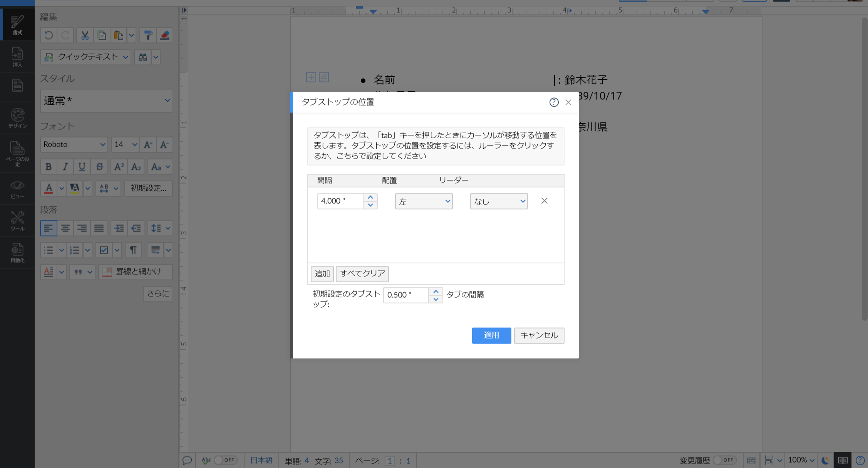This screenshot has height=468, width=868.
Task: Click the default tab stop 0.500 field
Action: coord(406,295)
